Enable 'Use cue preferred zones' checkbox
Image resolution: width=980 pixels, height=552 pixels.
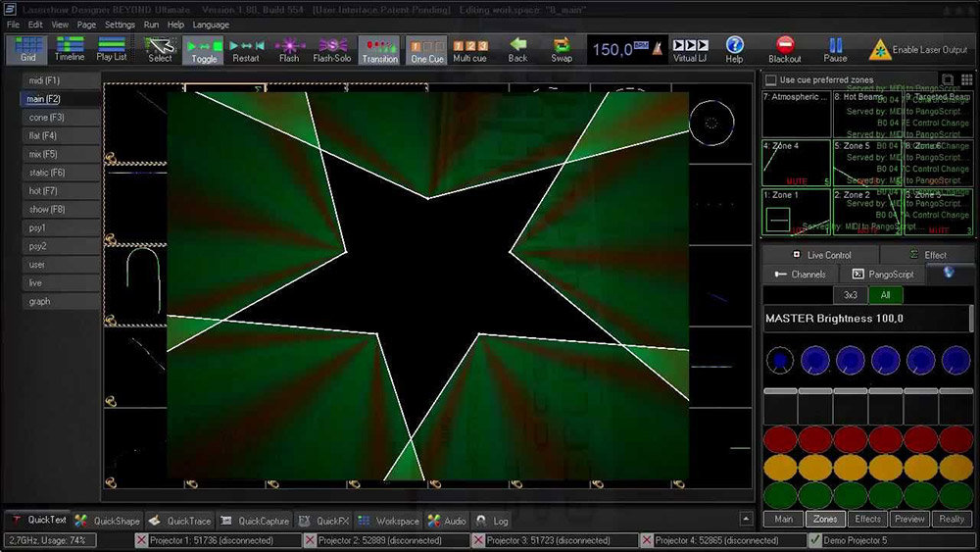coord(771,79)
